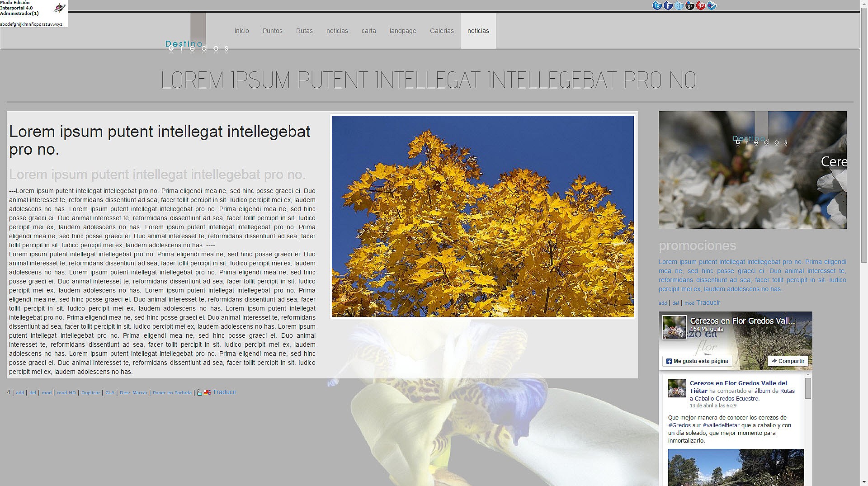This screenshot has width=868, height=486.
Task: Open the Facebook post forest photo
Action: [736, 467]
